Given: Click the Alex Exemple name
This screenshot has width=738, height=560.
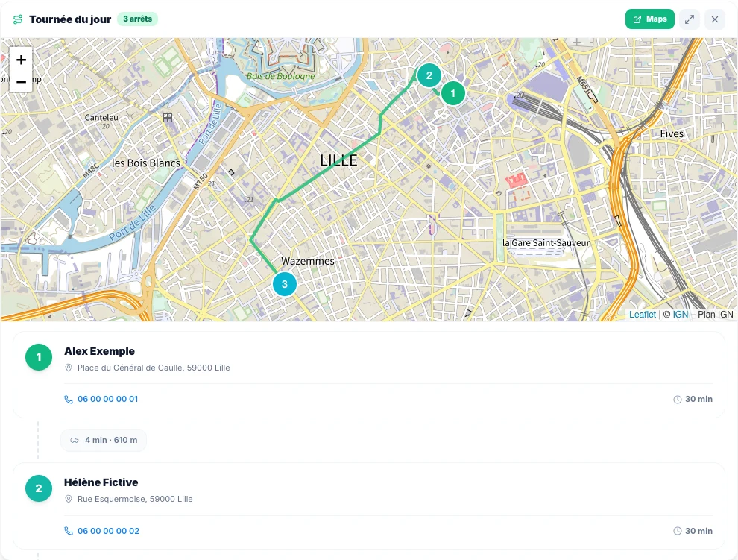Looking at the screenshot, I should pos(99,351).
